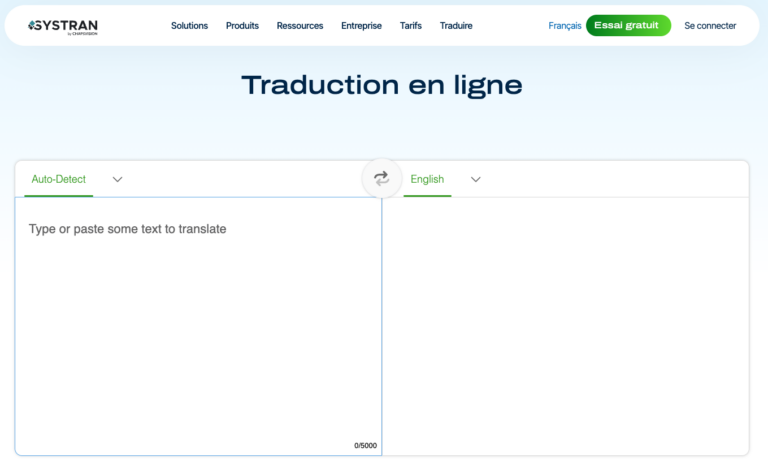Swap source and target languages

[x=381, y=179]
